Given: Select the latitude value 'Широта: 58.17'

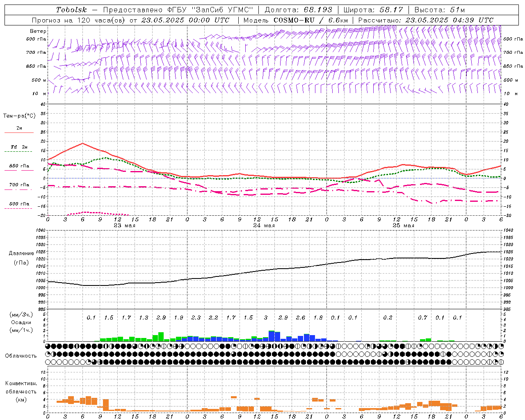Looking at the screenshot, I should click(x=373, y=10).
